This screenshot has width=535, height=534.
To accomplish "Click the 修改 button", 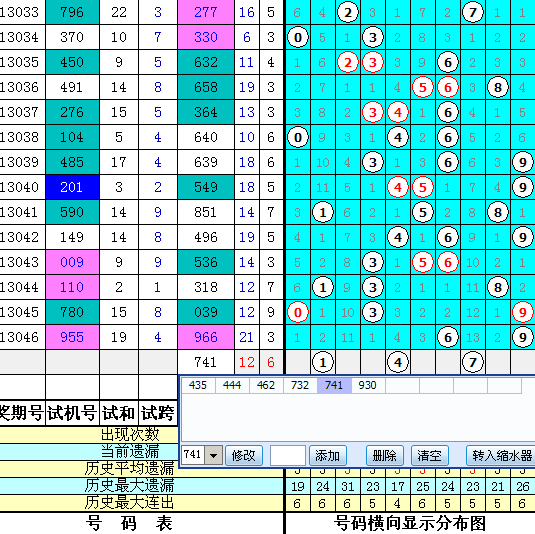I will [244, 455].
